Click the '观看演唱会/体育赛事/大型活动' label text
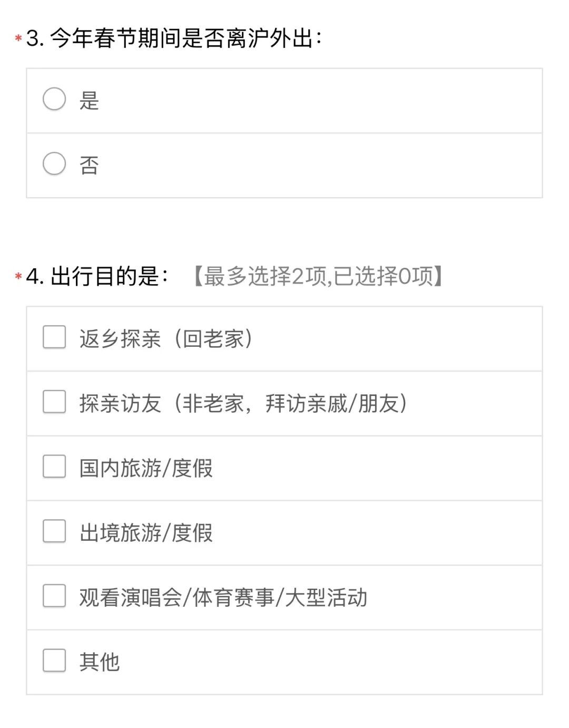The image size is (569, 728). pos(223,597)
